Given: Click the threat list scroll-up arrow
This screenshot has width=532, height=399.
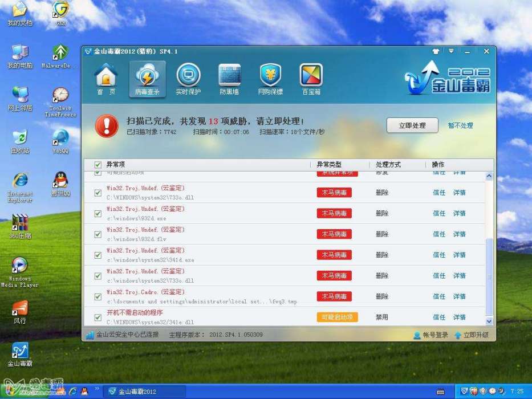Looking at the screenshot, I should [x=489, y=176].
